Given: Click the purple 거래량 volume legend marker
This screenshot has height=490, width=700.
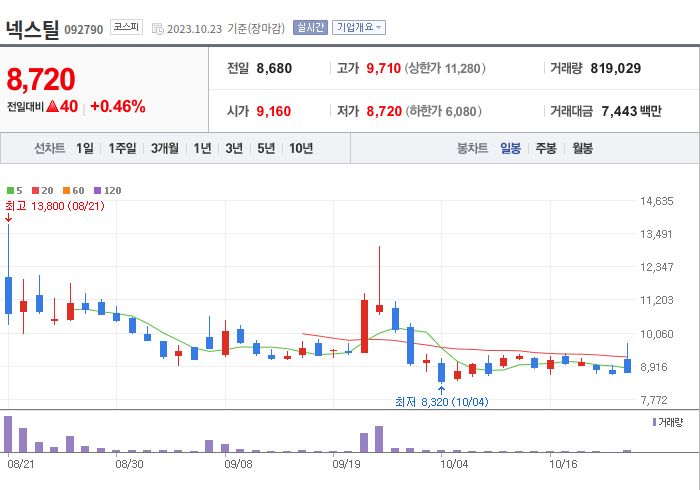Looking at the screenshot, I should (654, 422).
